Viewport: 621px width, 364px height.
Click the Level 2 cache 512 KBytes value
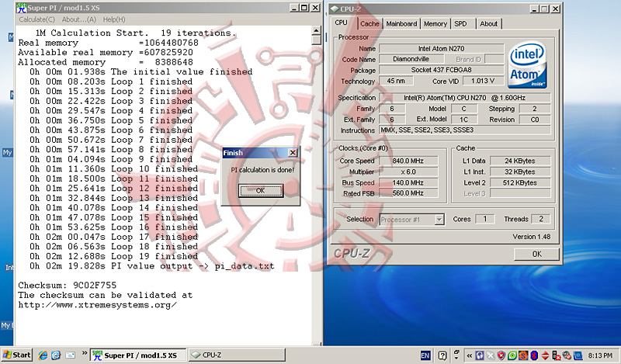(x=520, y=182)
